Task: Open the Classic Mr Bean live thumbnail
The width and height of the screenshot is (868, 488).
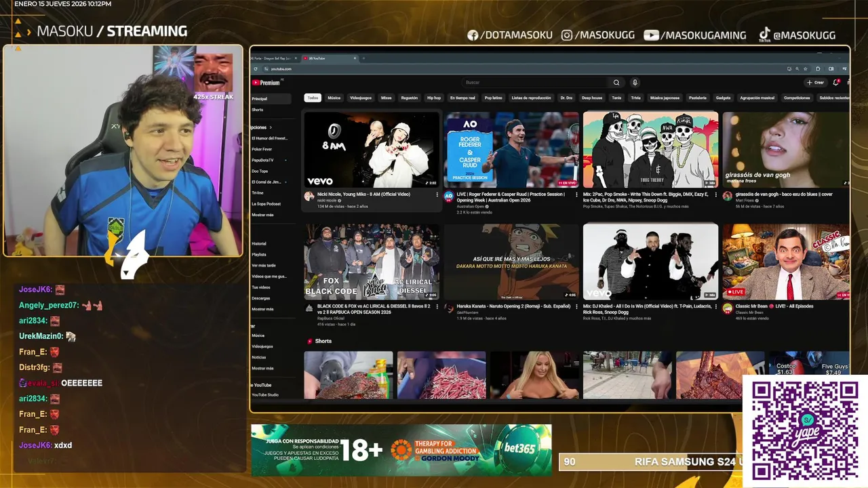Action: pyautogui.click(x=786, y=262)
